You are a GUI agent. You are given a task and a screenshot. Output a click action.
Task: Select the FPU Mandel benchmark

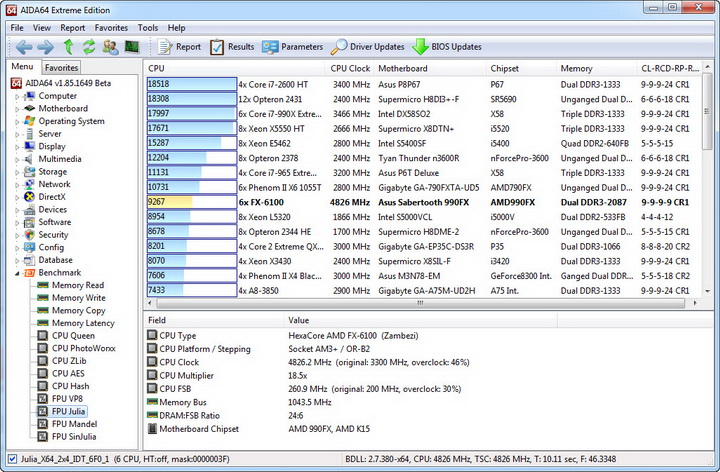(x=74, y=424)
